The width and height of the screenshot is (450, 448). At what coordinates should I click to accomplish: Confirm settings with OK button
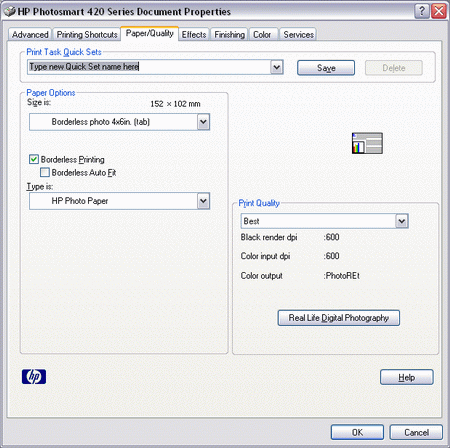point(357,432)
